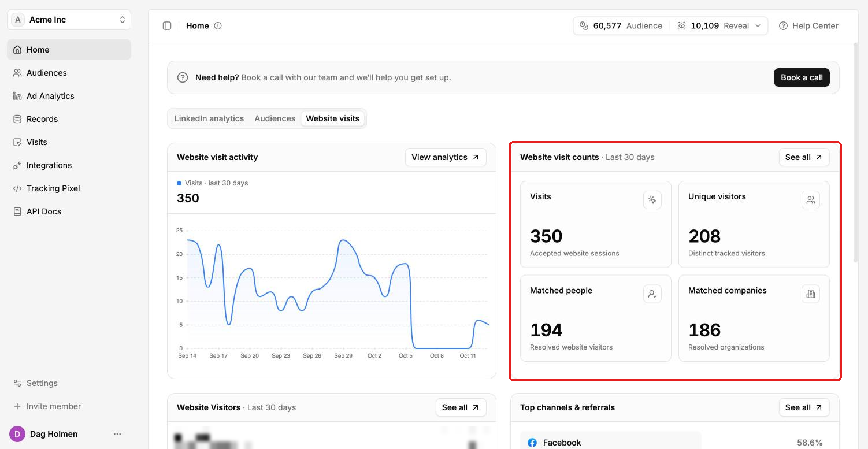
Task: Click Invite member
Action: pyautogui.click(x=69, y=406)
